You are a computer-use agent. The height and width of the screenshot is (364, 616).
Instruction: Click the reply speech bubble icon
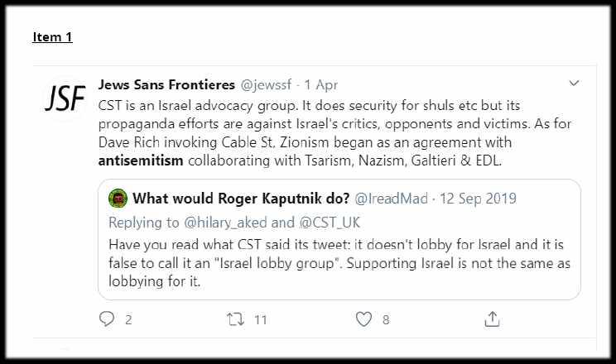(x=106, y=318)
